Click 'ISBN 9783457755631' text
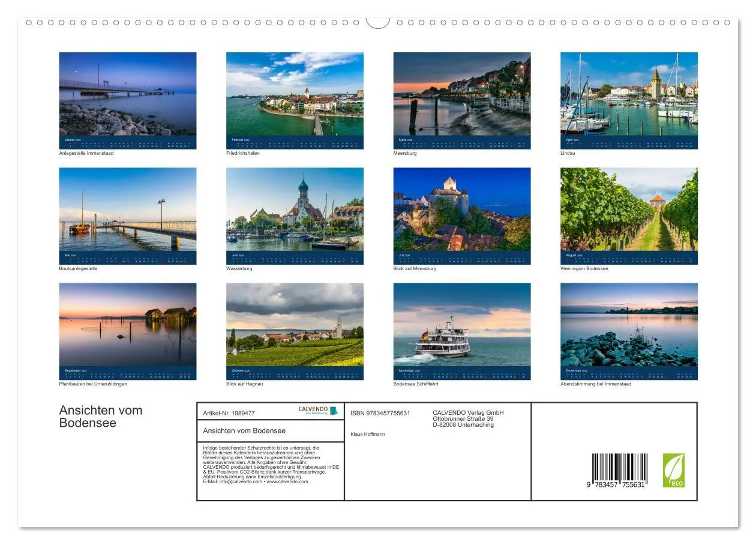The height and width of the screenshot is (545, 756). (x=380, y=413)
